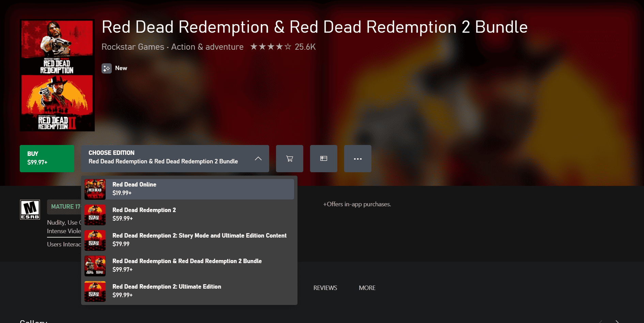The width and height of the screenshot is (644, 323).
Task: Click the '$59.99+' price text
Action: [x=122, y=219]
